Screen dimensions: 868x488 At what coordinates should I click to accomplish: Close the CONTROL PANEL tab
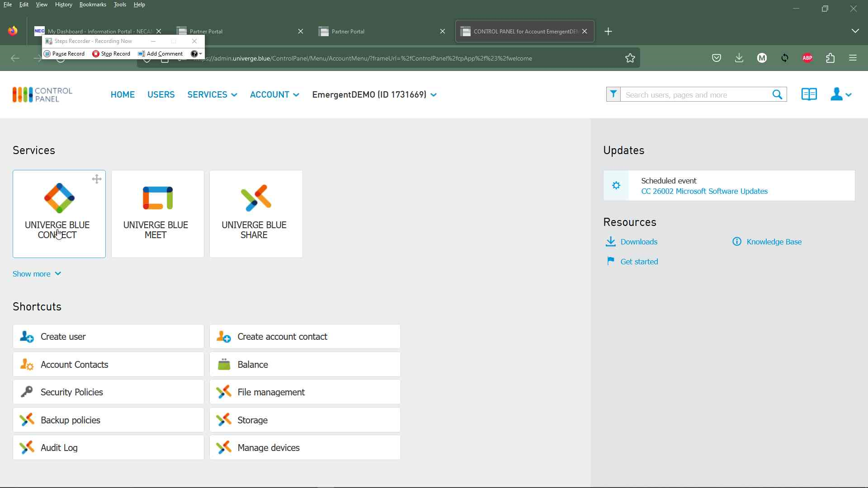coord(585,31)
